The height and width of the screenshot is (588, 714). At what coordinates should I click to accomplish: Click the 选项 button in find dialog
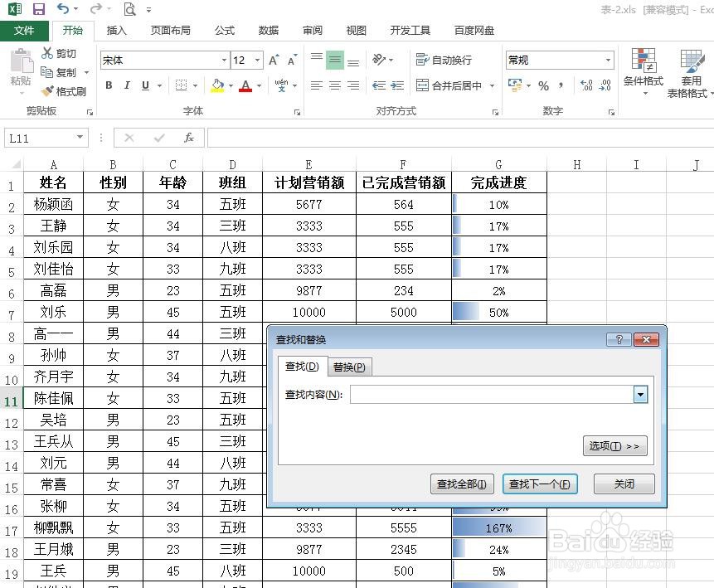[614, 445]
